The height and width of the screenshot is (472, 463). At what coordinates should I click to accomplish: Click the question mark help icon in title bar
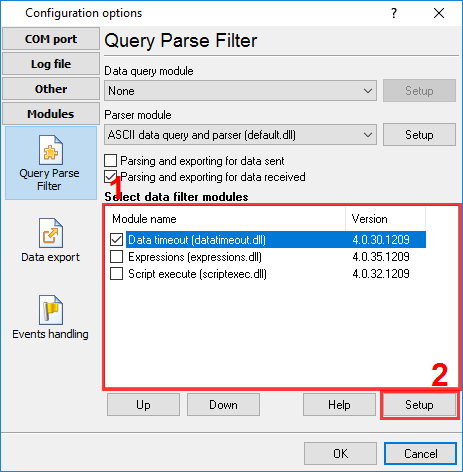point(394,13)
